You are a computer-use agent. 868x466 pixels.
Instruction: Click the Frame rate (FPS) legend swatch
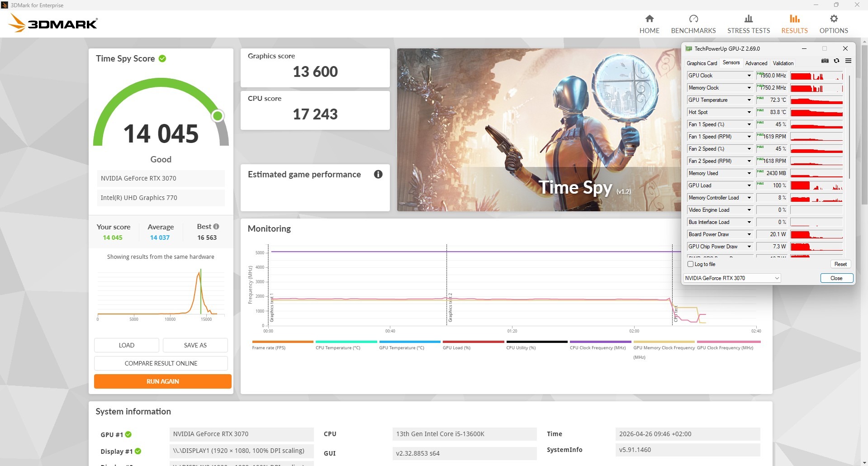point(283,342)
